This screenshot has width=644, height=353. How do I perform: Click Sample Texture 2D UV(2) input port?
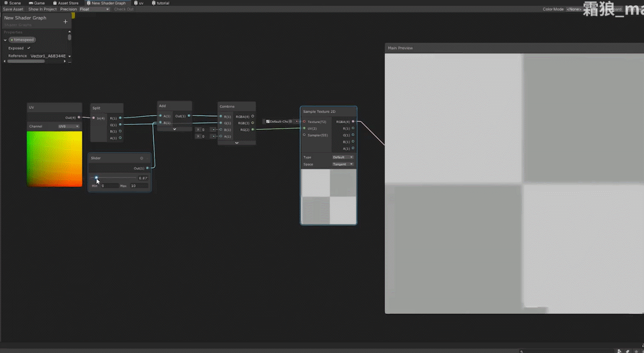click(304, 128)
